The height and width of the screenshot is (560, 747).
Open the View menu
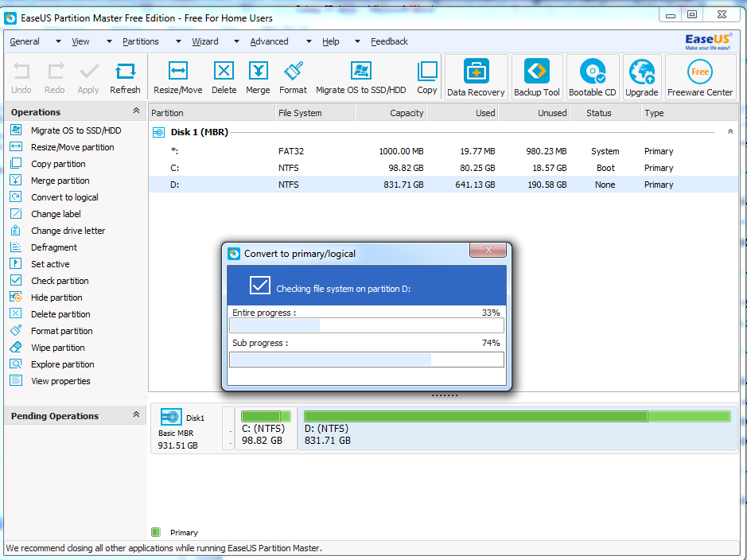coord(80,41)
